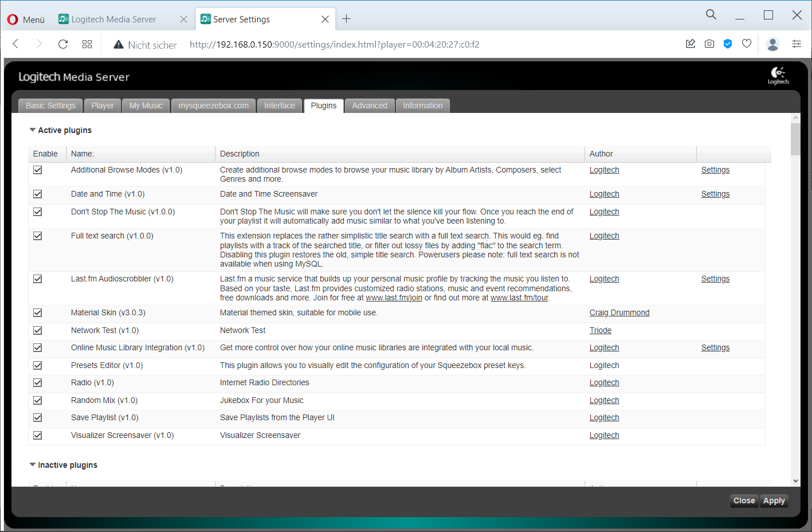This screenshot has height=532, width=812.
Task: Go forward to next page
Action: [x=39, y=44]
